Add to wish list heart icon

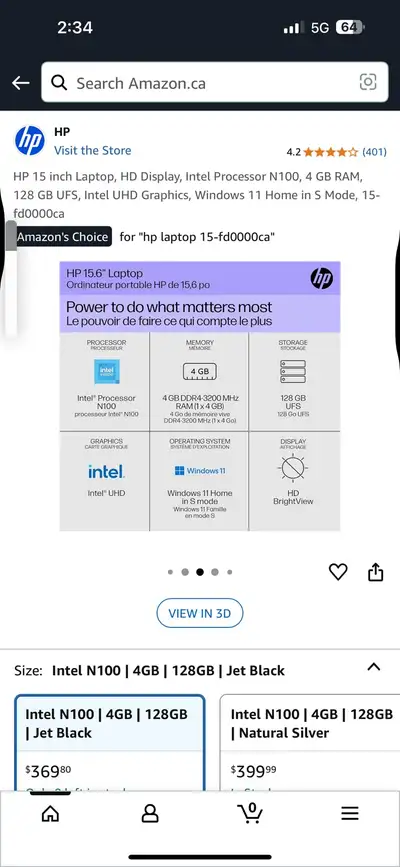pyautogui.click(x=338, y=572)
